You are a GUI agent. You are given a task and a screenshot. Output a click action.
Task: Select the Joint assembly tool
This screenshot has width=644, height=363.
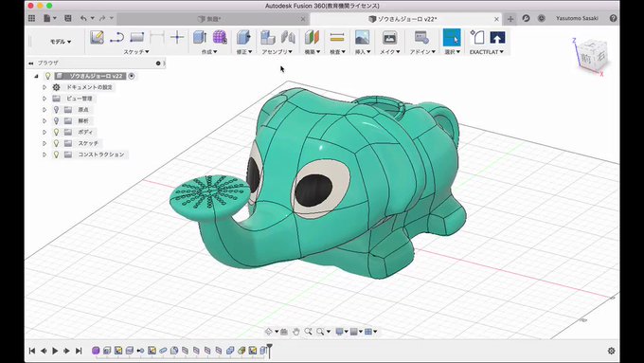(x=288, y=37)
